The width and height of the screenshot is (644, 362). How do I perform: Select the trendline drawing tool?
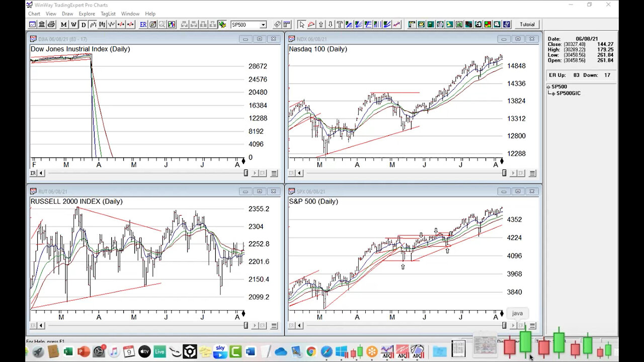(x=311, y=24)
